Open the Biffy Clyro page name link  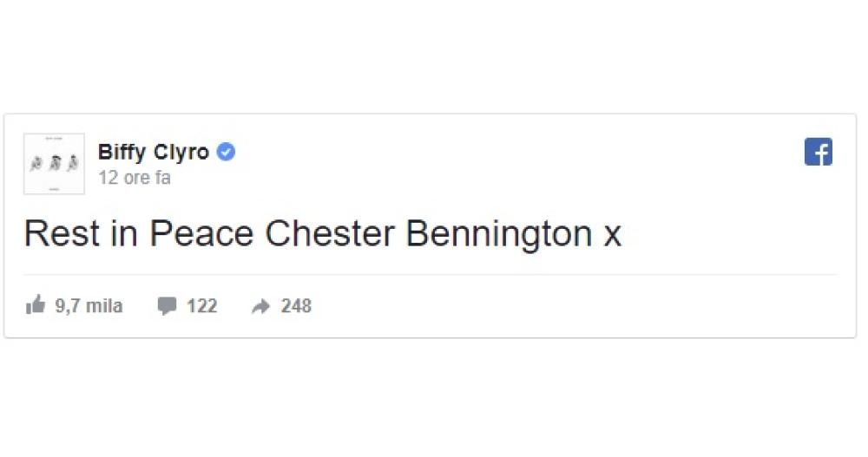coord(154,153)
